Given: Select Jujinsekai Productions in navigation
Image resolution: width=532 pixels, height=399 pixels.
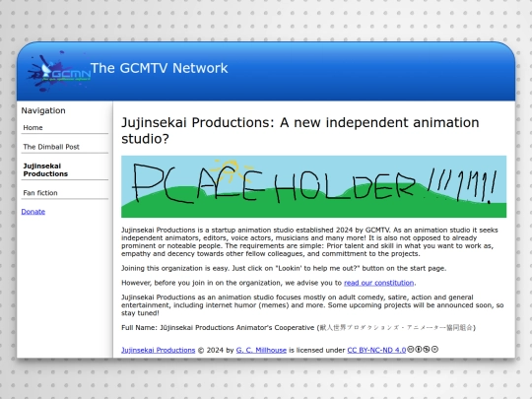Looking at the screenshot, I should click(x=64, y=169).
